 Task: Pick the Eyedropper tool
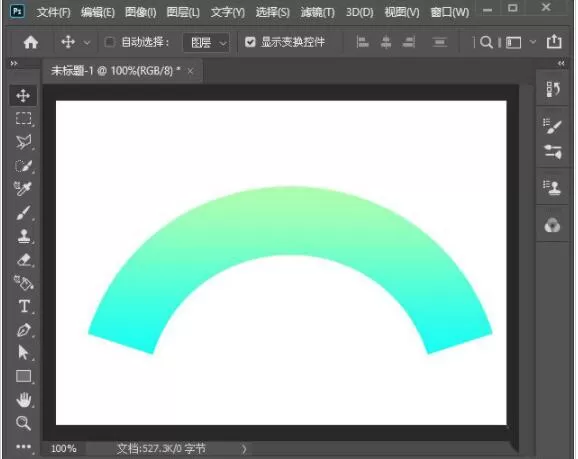[x=23, y=188]
